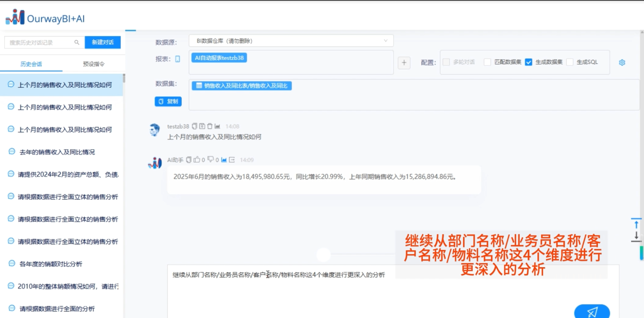This screenshot has height=318, width=644.
Task: Enable the 匹配数据集 checkbox
Action: point(487,62)
